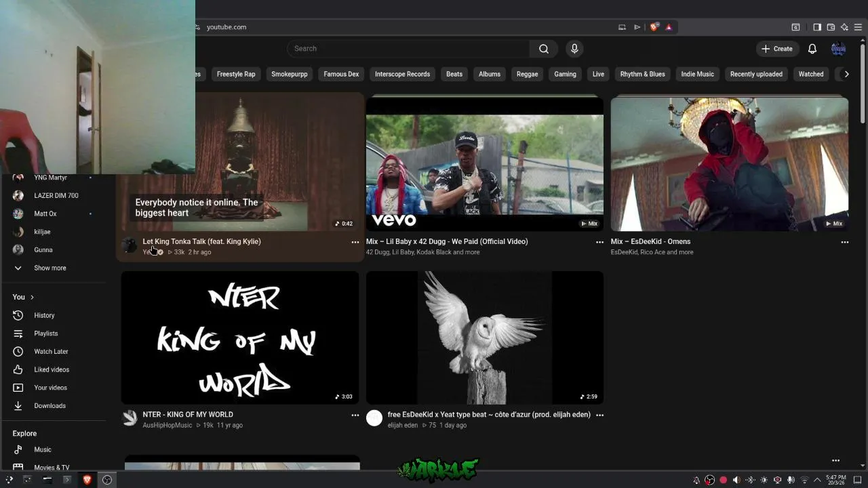Select the Gaming filter chip
This screenshot has height=488, width=868.
tap(565, 74)
